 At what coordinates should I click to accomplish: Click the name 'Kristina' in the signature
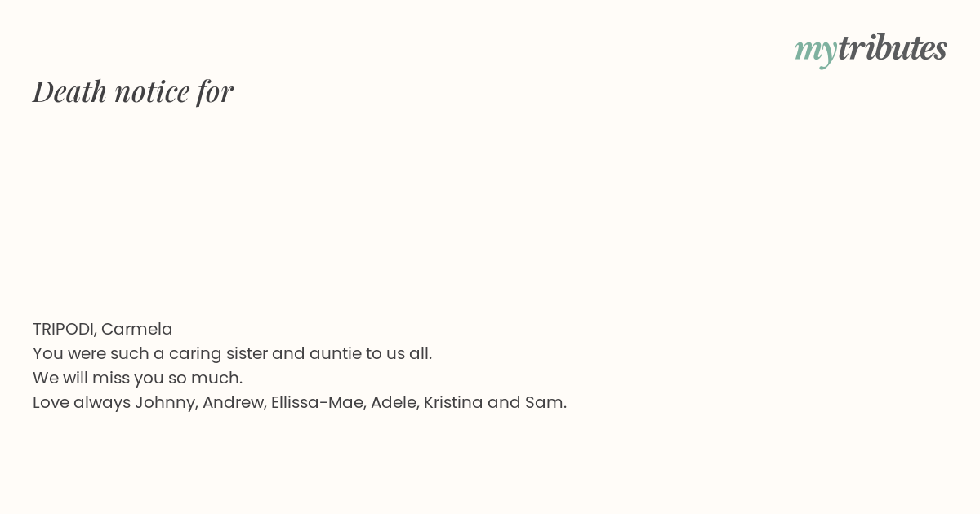453,402
